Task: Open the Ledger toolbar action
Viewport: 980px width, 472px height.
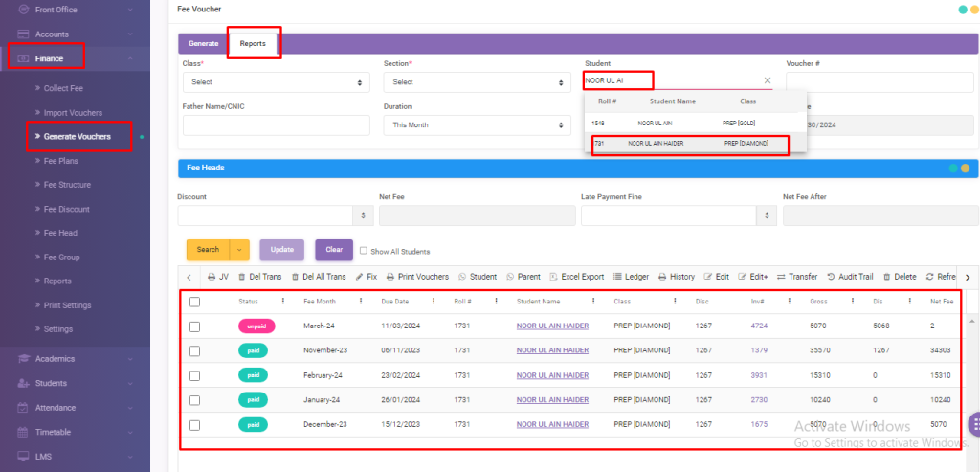Action: click(x=618, y=277)
